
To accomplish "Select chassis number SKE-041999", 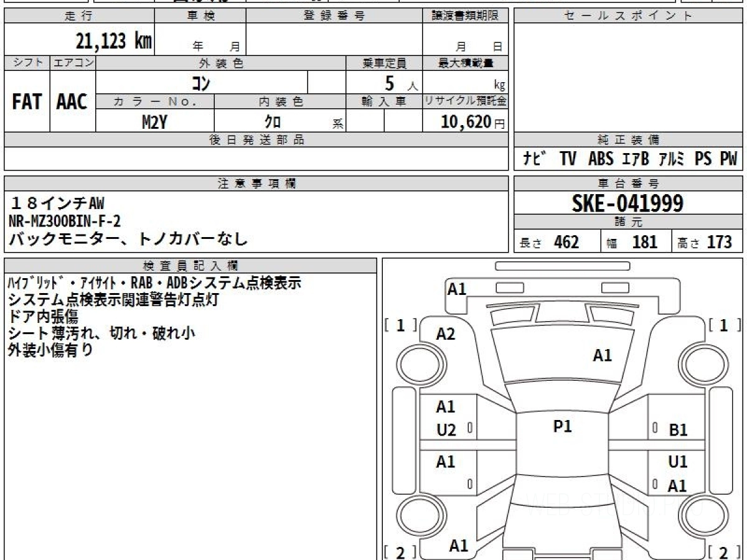I will [627, 203].
